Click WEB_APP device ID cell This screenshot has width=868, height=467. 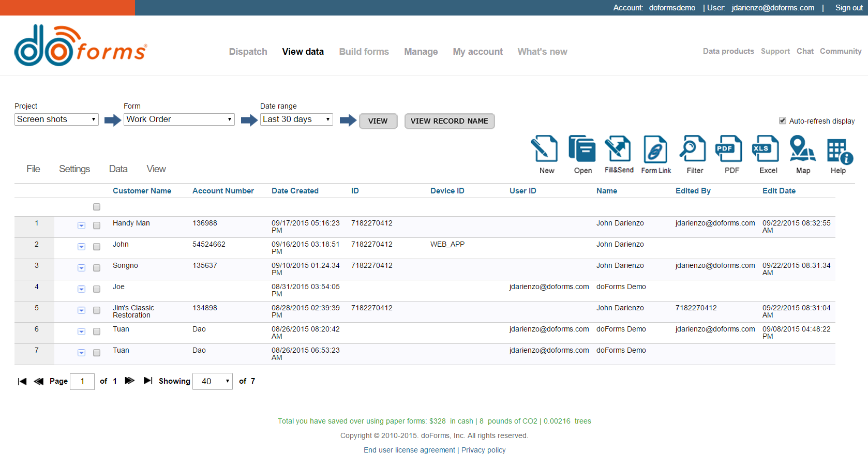(447, 244)
